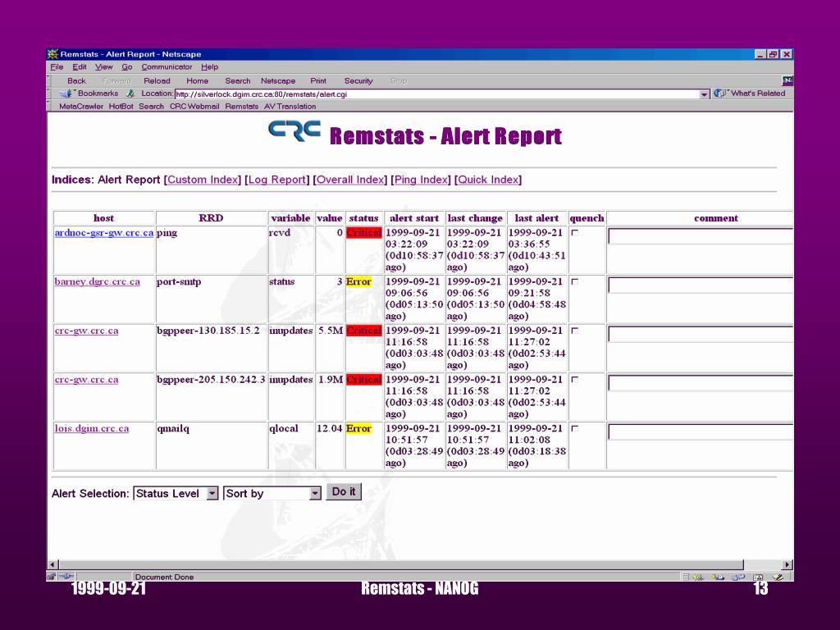Expand the Location URL dropdown arrow
The height and width of the screenshot is (630, 840).
click(x=704, y=94)
